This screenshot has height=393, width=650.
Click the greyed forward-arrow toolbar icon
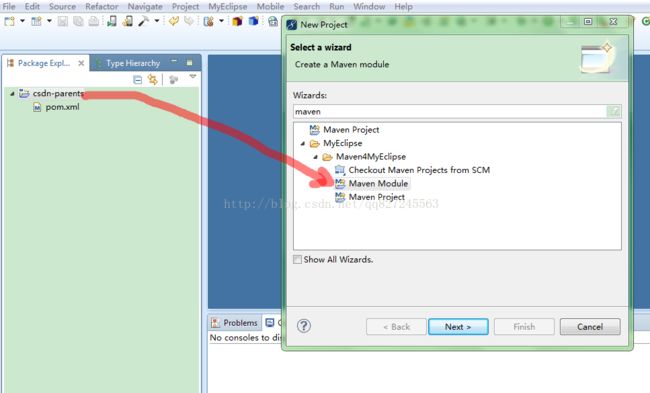(189, 21)
